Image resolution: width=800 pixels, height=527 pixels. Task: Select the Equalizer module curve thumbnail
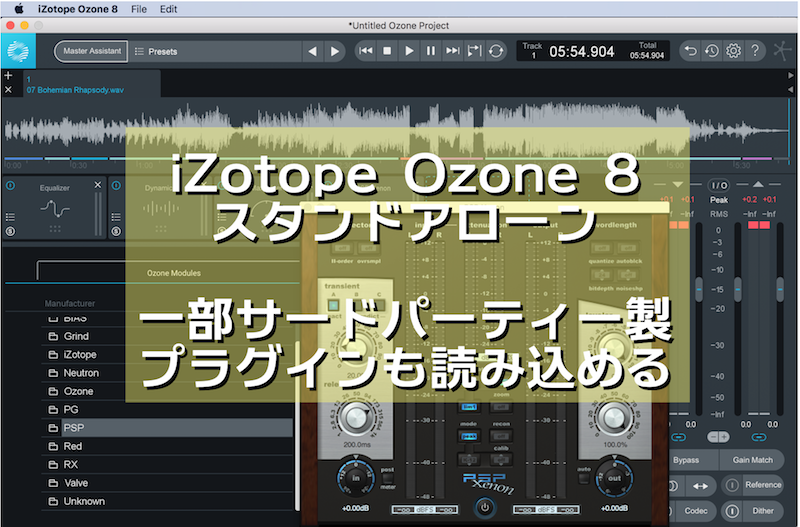point(55,209)
